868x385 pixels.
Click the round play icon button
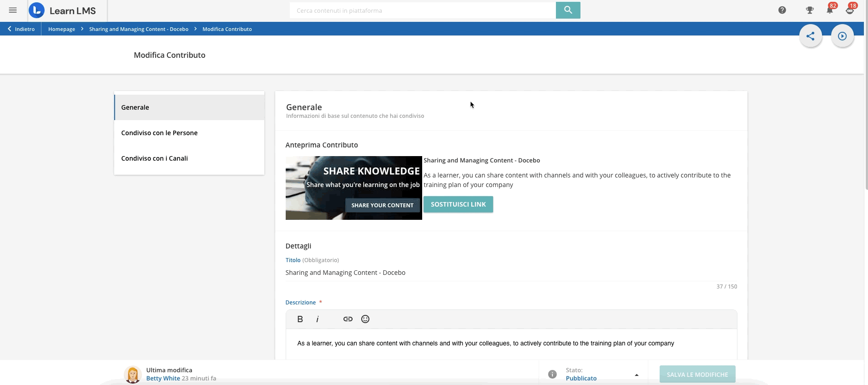(x=843, y=36)
